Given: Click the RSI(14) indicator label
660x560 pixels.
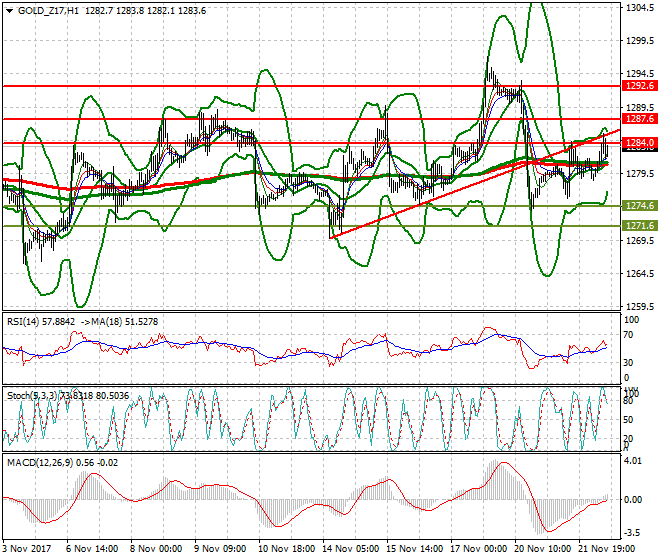Looking at the screenshot, I should [27, 321].
